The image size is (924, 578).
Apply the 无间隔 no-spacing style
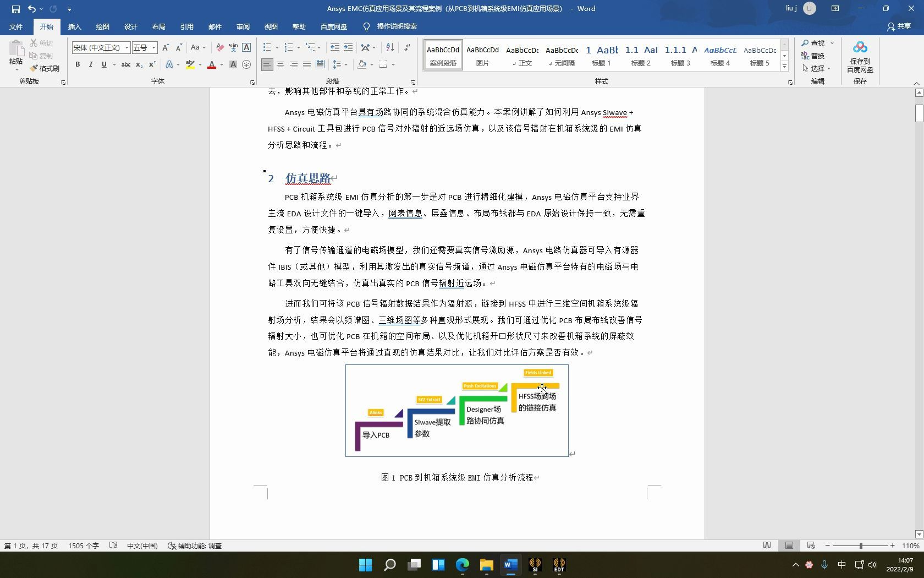tap(562, 55)
